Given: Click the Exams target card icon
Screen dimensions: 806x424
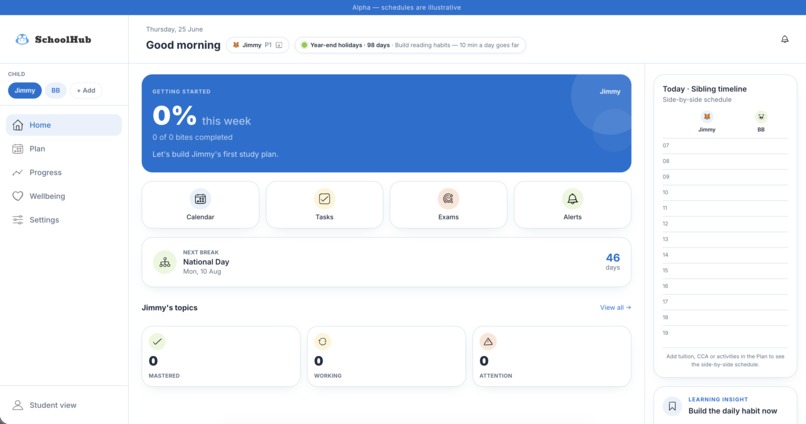Looking at the screenshot, I should [x=448, y=198].
